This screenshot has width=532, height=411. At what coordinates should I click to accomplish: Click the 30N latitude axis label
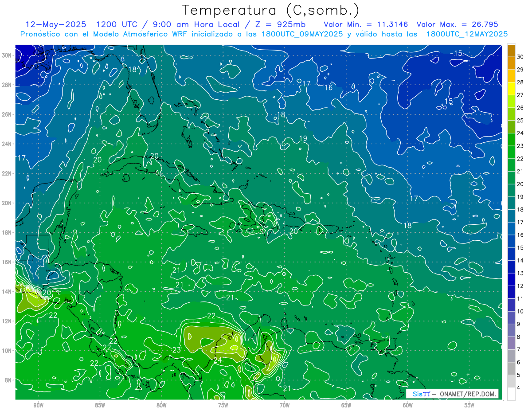click(x=7, y=55)
